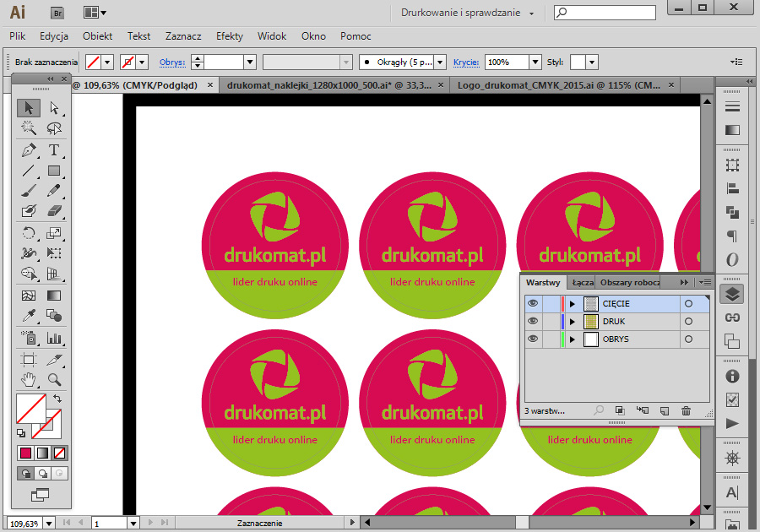
Task: Select the Zoom magnifier tool
Action: 54,380
